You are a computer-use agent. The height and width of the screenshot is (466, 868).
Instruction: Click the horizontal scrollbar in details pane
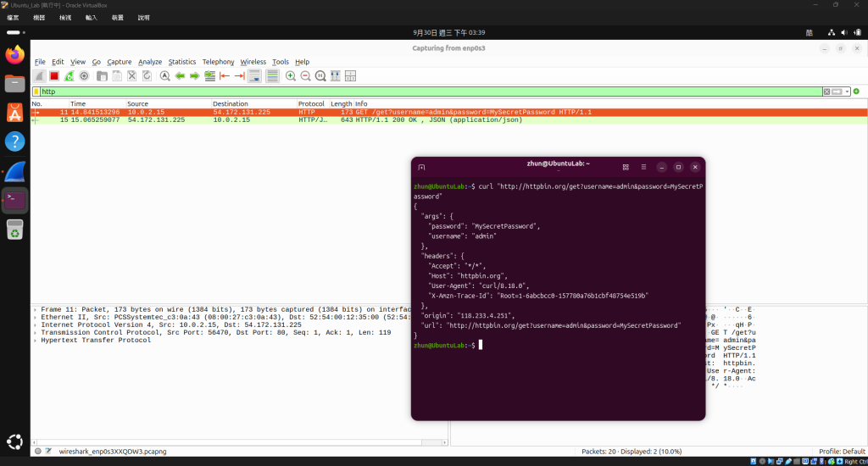tap(239, 442)
